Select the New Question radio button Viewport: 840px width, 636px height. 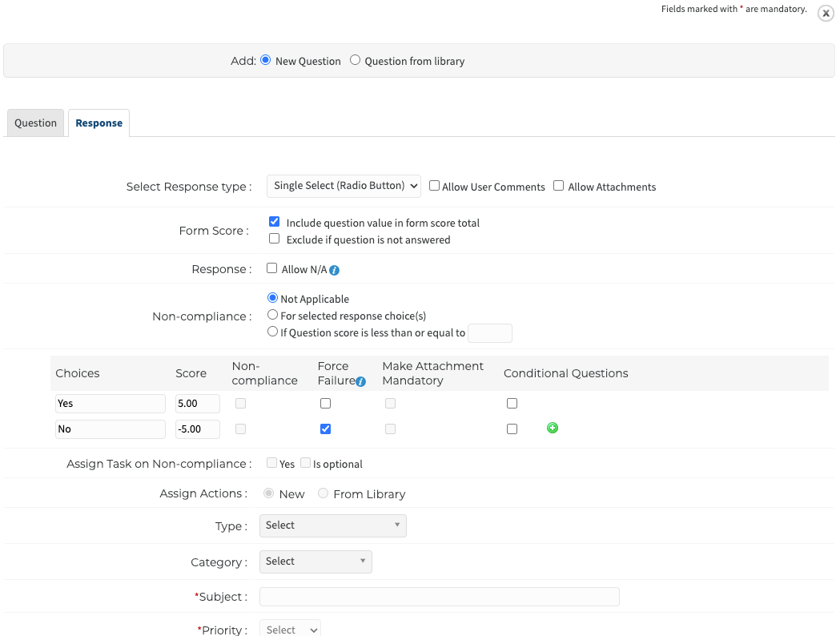coord(265,60)
